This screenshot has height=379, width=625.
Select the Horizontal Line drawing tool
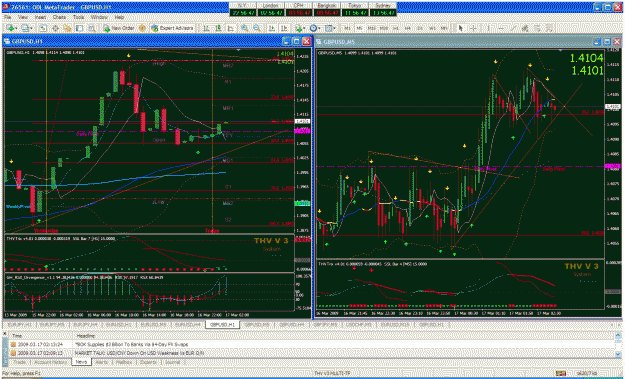point(501,28)
